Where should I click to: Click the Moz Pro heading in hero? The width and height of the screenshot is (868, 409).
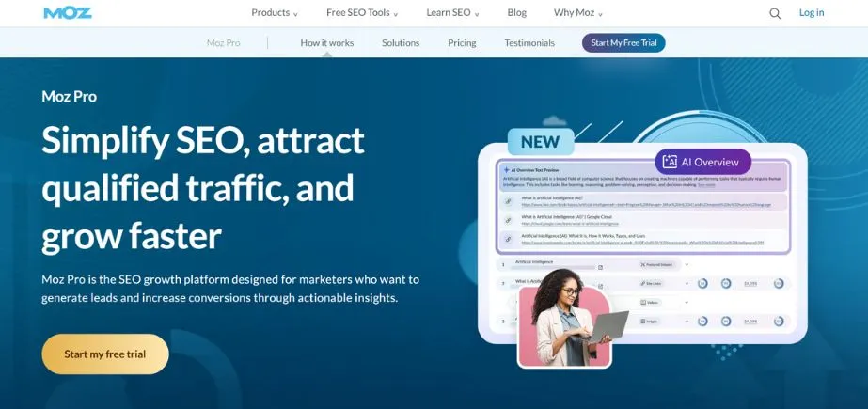click(x=70, y=96)
